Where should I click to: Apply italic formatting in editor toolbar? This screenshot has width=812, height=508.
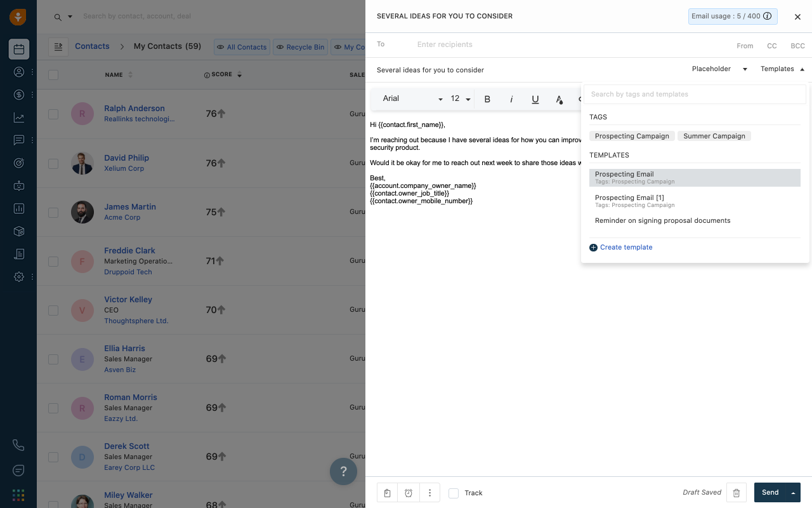511,99
